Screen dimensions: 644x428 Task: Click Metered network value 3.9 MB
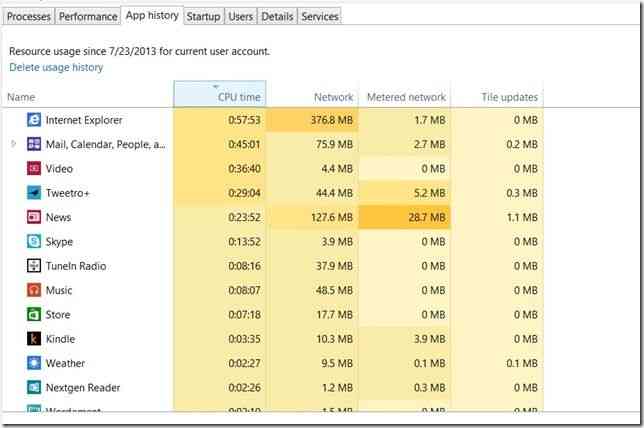point(430,339)
